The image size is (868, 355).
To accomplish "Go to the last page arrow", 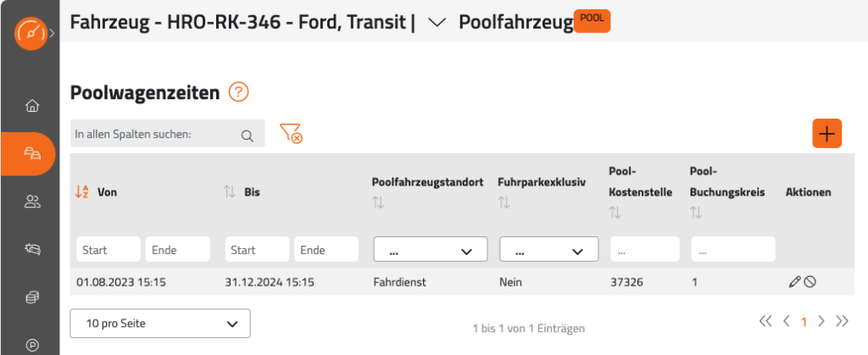I will [x=842, y=321].
